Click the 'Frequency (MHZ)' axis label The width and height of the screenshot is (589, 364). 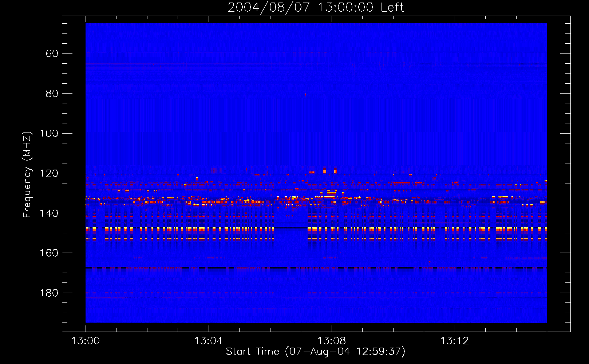(27, 174)
